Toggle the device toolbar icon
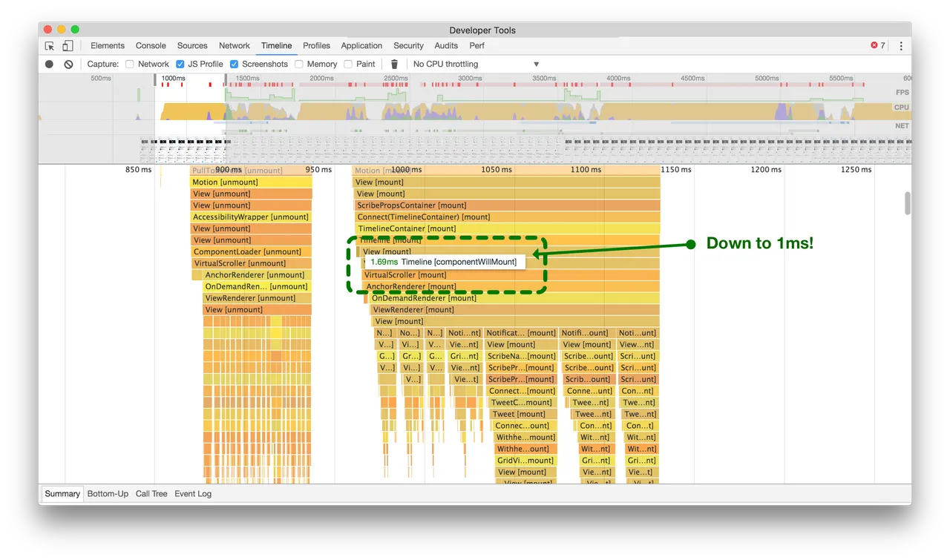 click(x=68, y=45)
